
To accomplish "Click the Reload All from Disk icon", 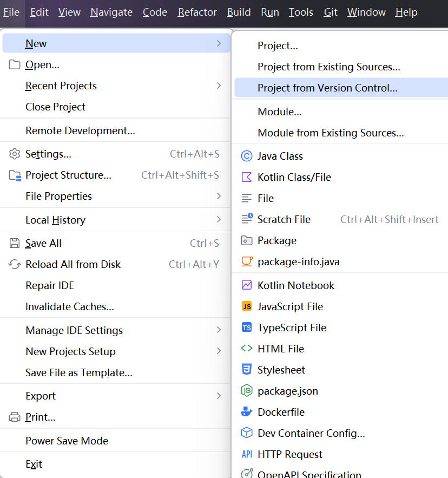I will (x=14, y=264).
